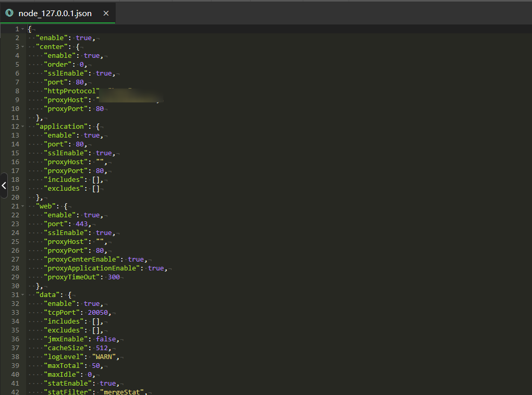Click the 20050 value of "tcpPort"
Viewport: 532px width, 395px height.
point(97,313)
